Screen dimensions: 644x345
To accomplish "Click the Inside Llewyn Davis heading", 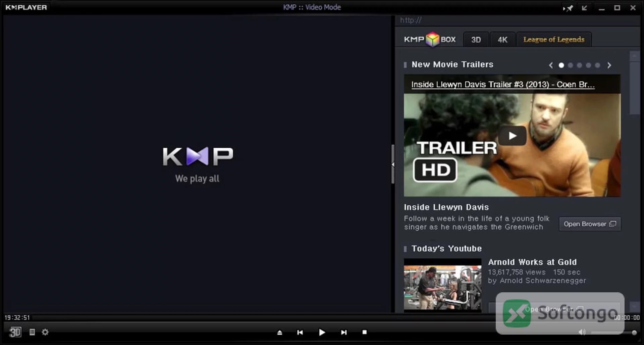I will (x=446, y=207).
